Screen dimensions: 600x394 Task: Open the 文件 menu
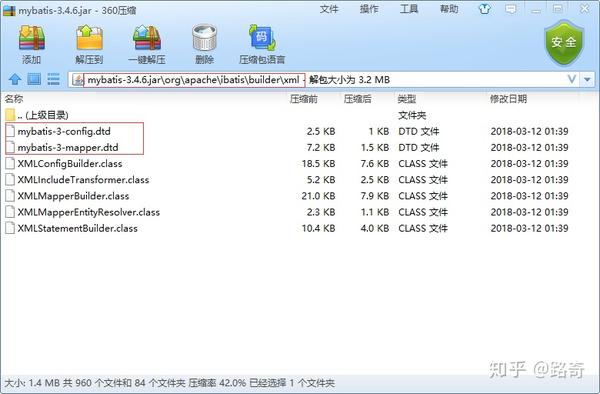click(329, 9)
